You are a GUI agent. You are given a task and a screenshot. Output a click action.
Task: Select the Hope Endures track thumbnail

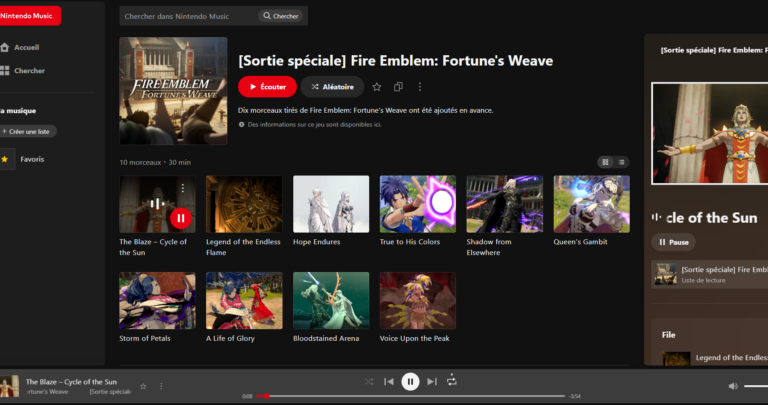(x=331, y=204)
